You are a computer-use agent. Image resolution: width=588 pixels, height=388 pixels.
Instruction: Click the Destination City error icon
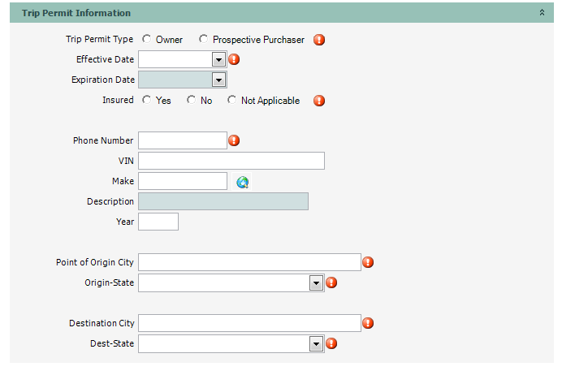[368, 323]
